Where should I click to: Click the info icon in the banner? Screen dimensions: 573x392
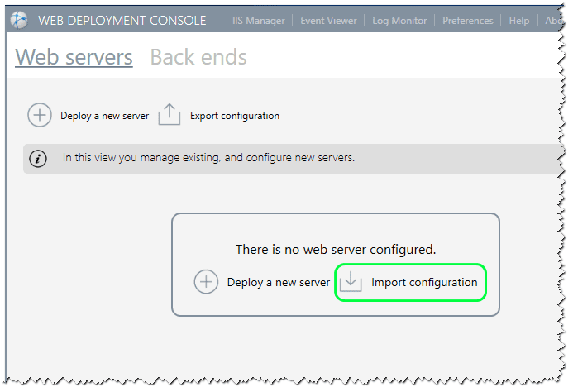(x=38, y=159)
